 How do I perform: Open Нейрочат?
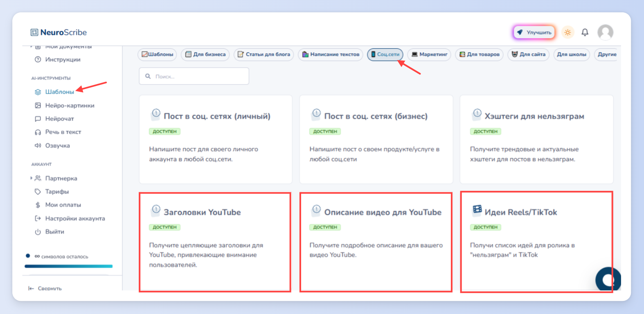[60, 119]
